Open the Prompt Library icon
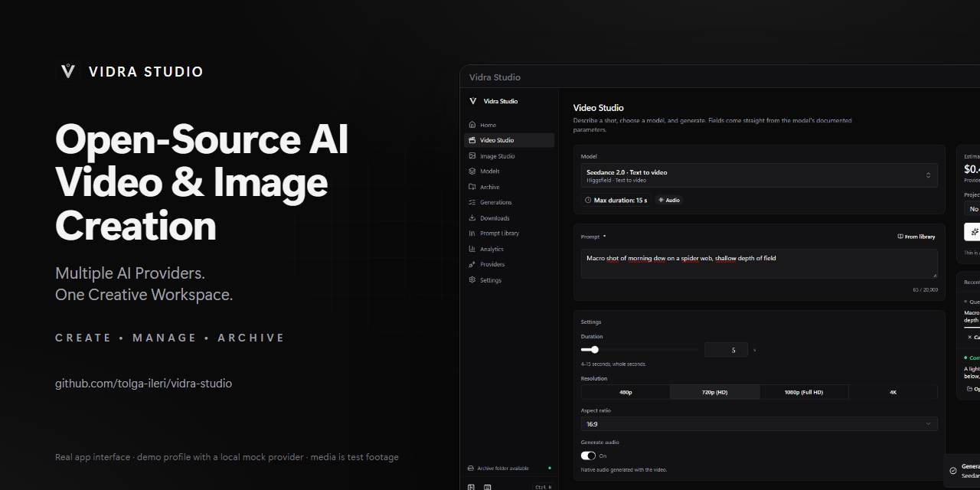This screenshot has width=980, height=490. pyautogui.click(x=472, y=234)
